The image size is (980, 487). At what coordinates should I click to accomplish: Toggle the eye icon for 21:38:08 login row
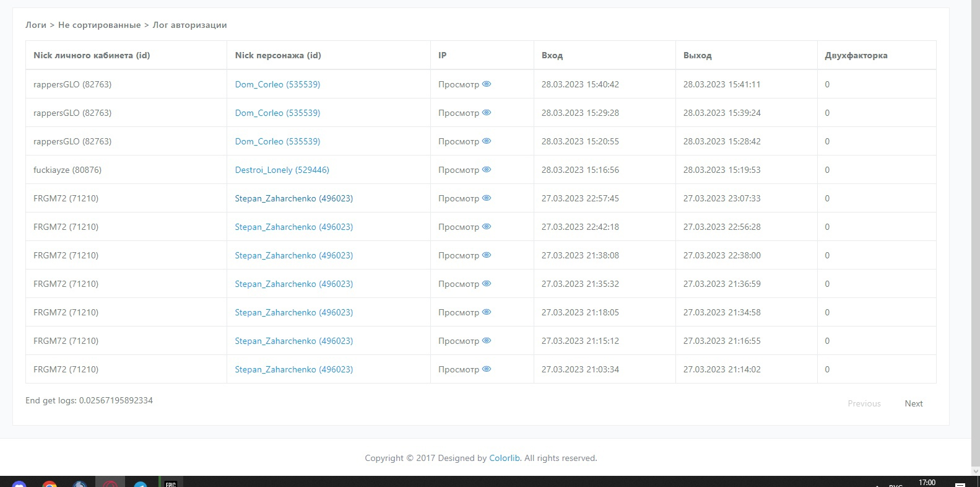[487, 255]
